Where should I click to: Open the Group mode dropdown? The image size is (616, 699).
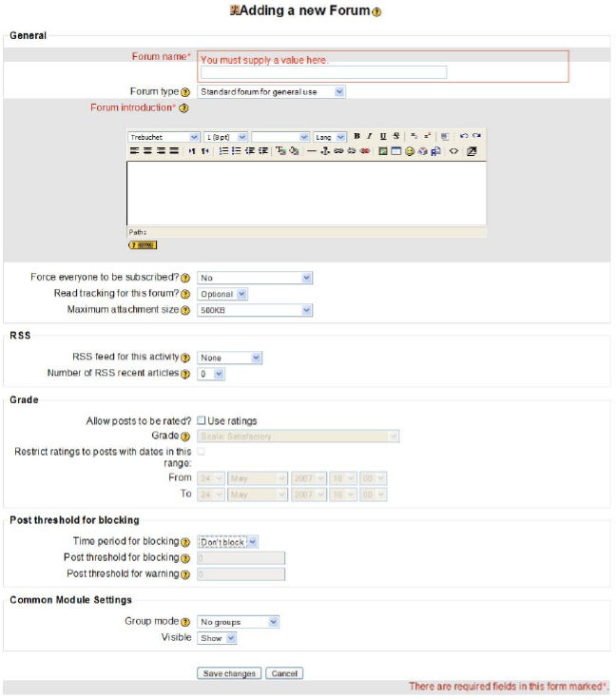(238, 622)
